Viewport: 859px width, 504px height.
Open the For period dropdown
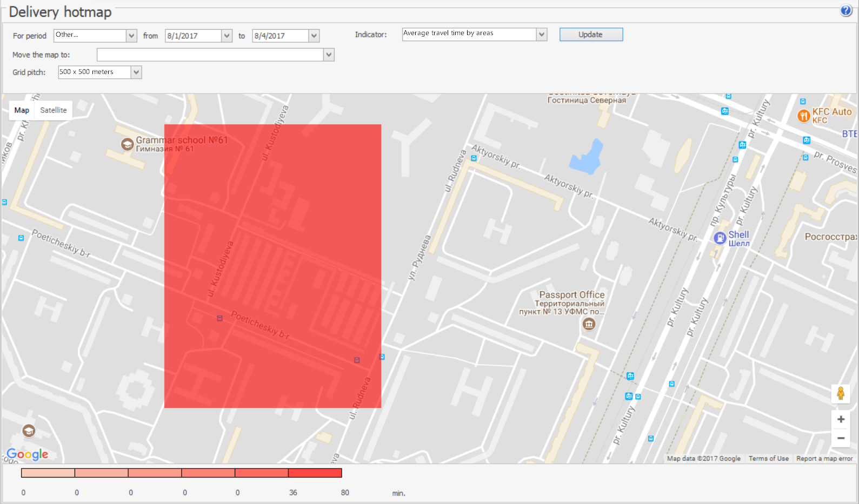click(131, 36)
